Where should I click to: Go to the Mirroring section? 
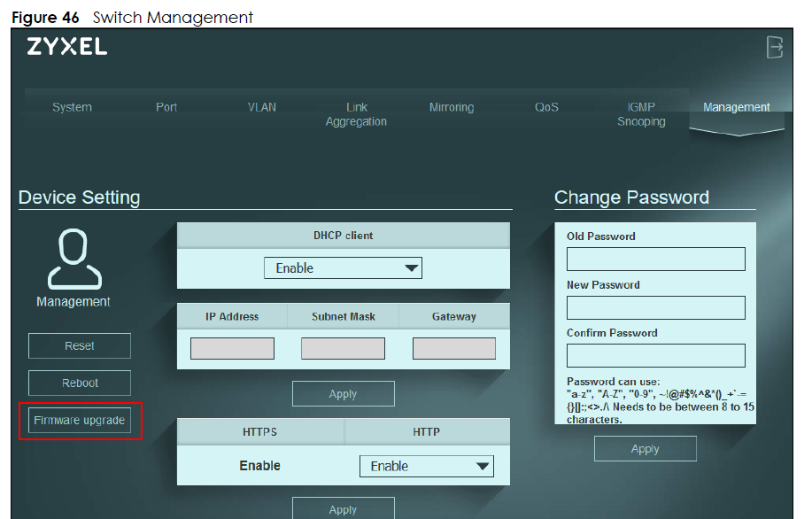click(x=451, y=107)
